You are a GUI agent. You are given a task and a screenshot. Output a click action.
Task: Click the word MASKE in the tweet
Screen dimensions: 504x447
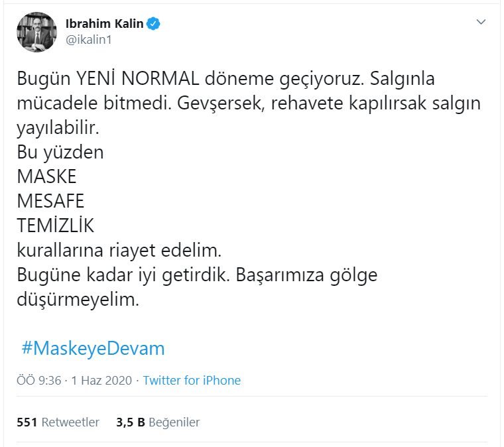(x=46, y=176)
